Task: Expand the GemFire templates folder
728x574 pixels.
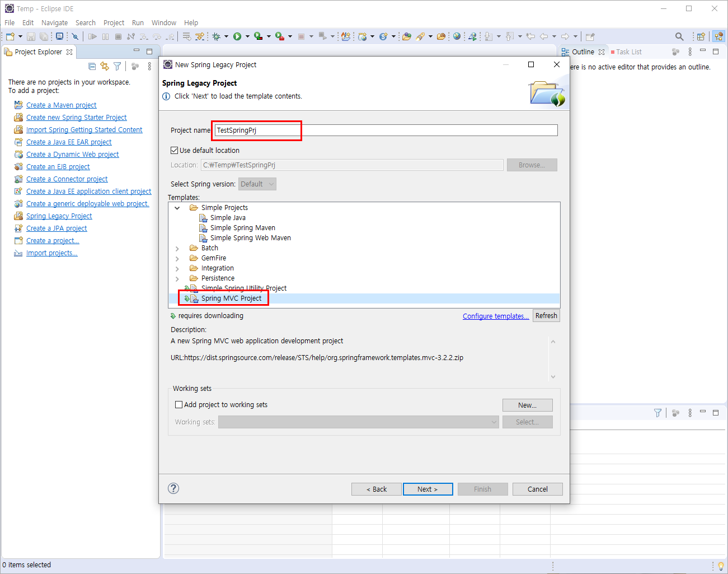Action: click(x=177, y=258)
